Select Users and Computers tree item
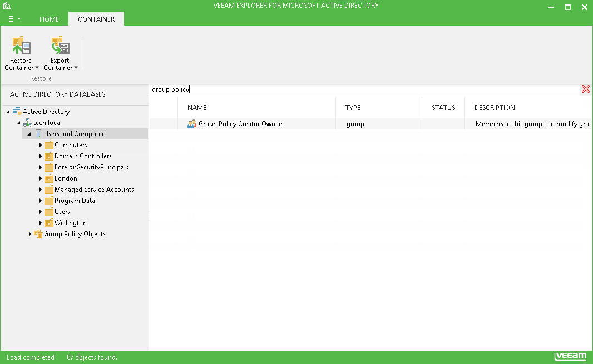 (x=75, y=134)
